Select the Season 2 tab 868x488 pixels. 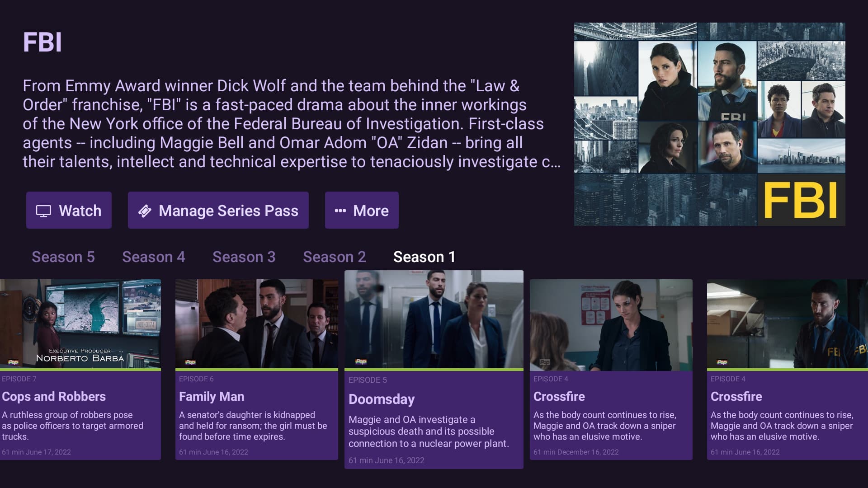pos(335,257)
